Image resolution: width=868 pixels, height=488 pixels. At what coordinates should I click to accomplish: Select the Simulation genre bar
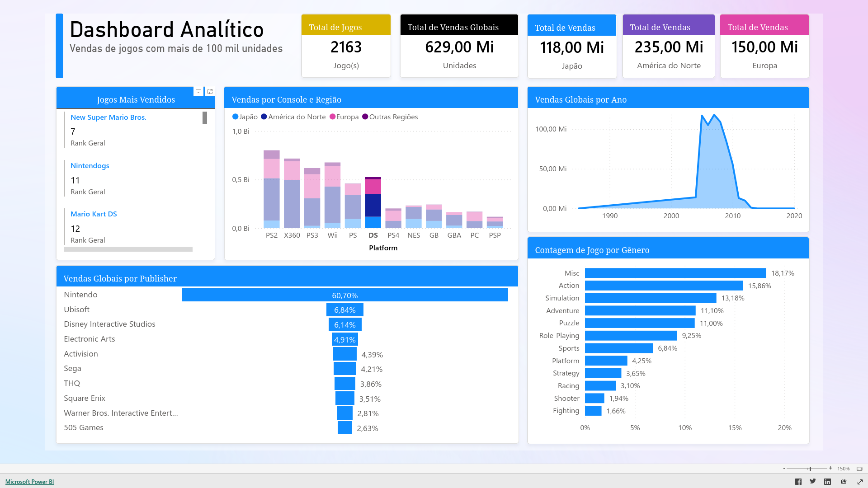651,298
